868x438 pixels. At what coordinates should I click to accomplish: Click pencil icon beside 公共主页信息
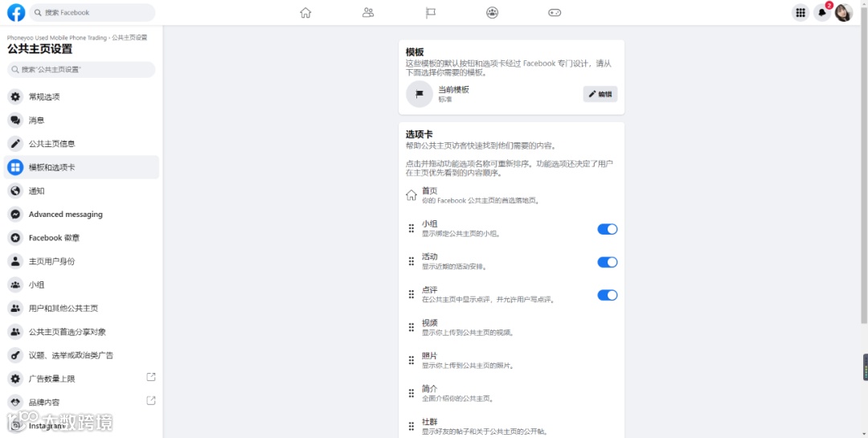point(15,143)
